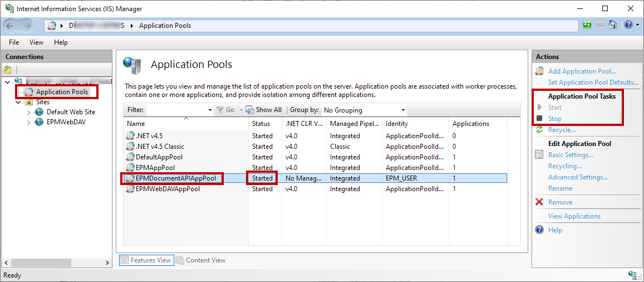644x282 pixels.
Task: Click the red Remove X icon
Action: (539, 202)
